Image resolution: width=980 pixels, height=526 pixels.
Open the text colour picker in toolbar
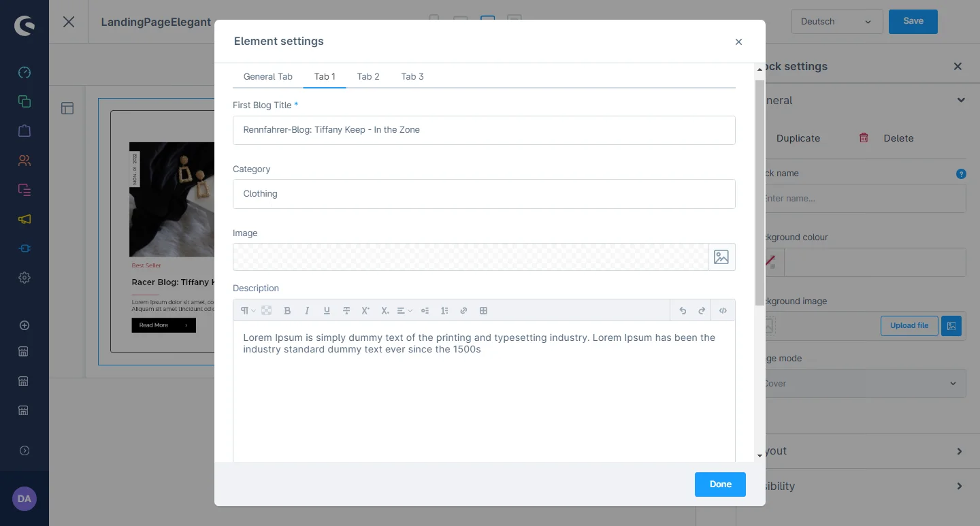(x=267, y=311)
